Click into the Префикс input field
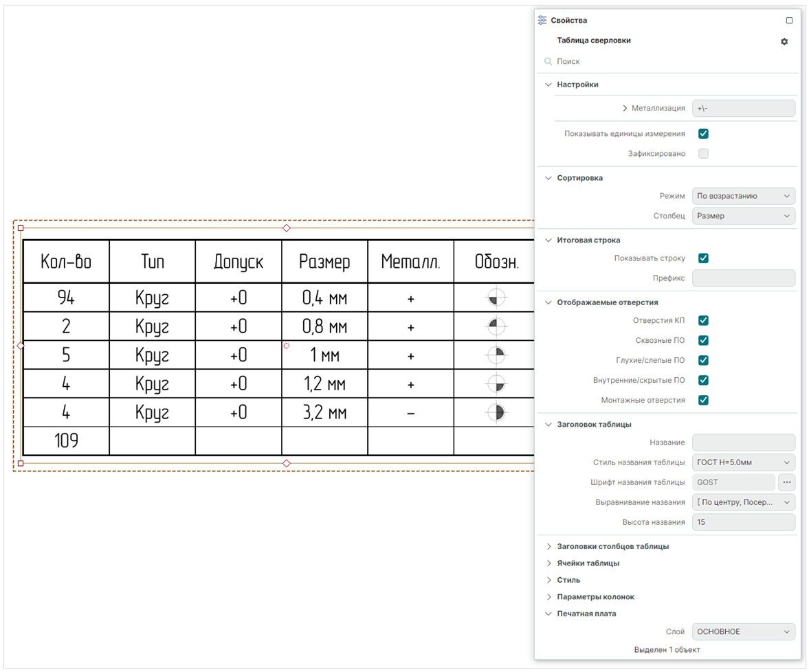 coord(743,278)
